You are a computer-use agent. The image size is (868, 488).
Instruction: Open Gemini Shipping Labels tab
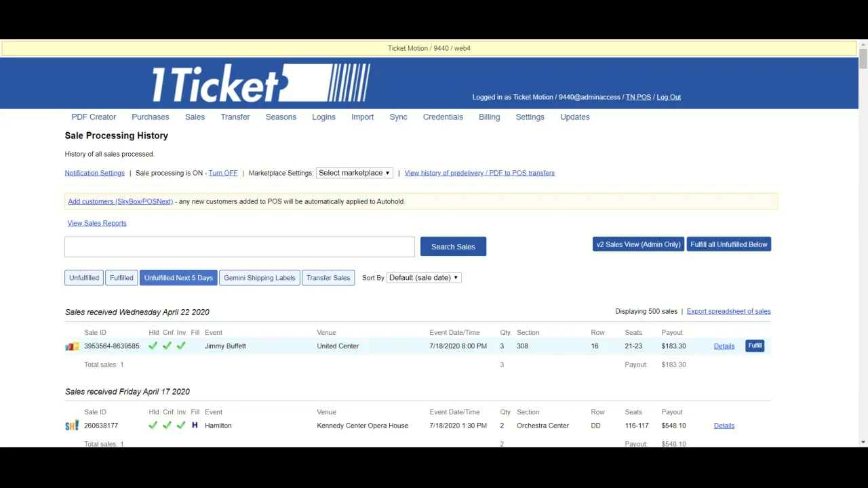[260, 278]
